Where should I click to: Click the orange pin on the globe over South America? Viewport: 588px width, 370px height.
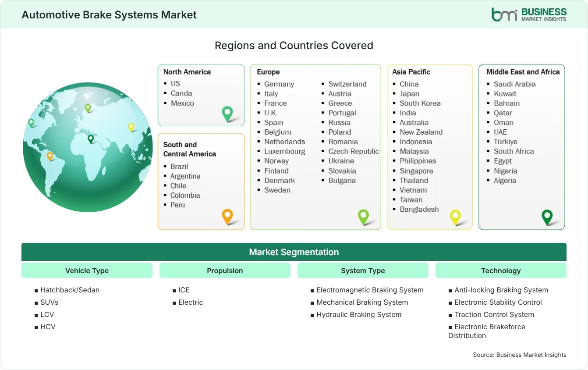(50, 156)
